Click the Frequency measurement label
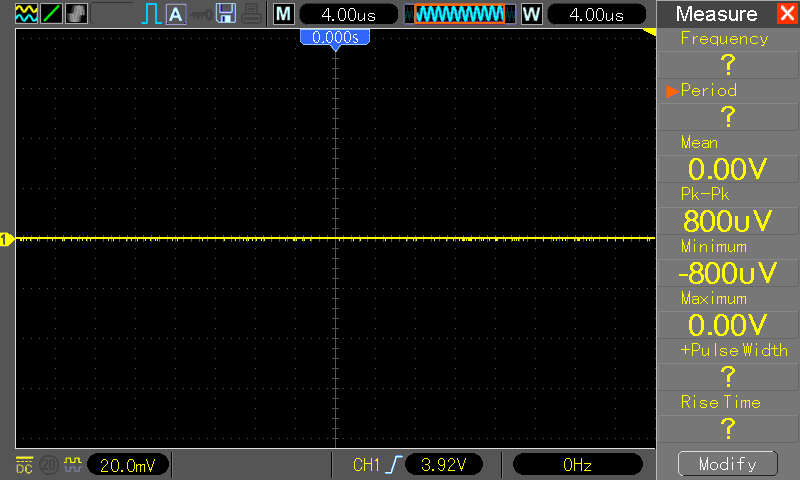800x480 pixels. tap(724, 39)
